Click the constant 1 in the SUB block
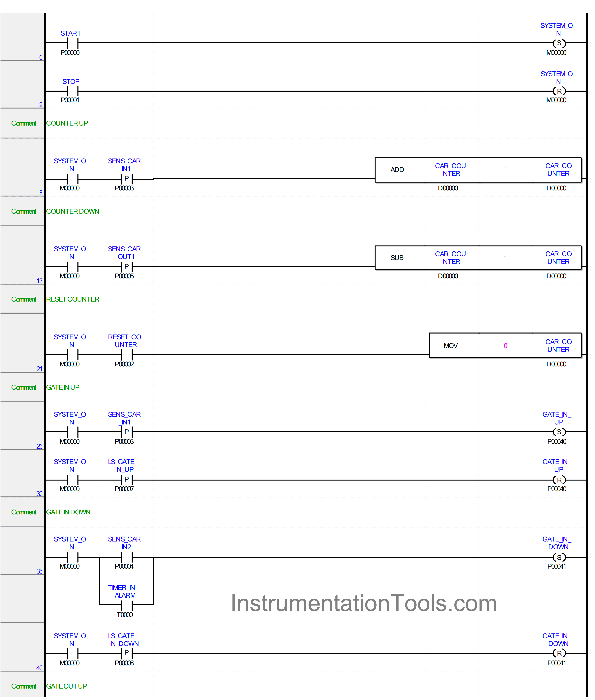 pos(505,258)
